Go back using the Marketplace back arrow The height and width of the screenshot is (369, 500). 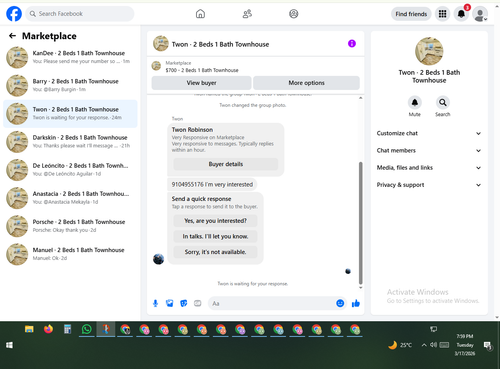coord(12,36)
